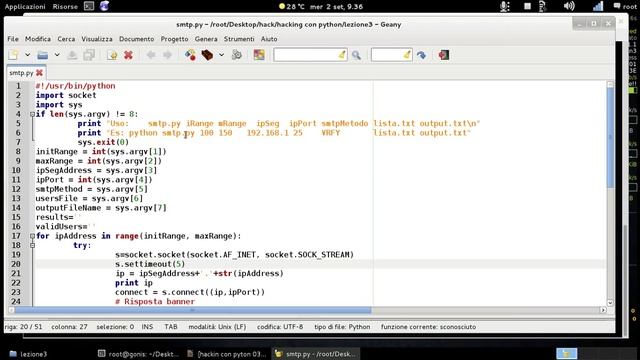Switch to 'hackin con pyton 03' taskbar window

click(227, 354)
